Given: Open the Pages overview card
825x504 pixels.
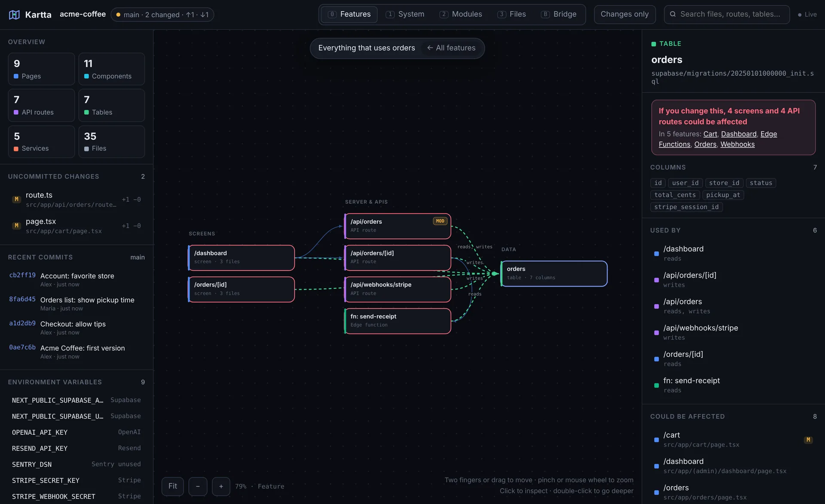Looking at the screenshot, I should tap(41, 69).
